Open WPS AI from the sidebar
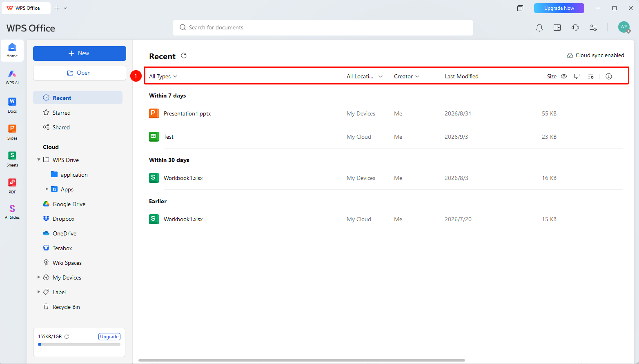Screen dimensions: 639x364 [12, 77]
